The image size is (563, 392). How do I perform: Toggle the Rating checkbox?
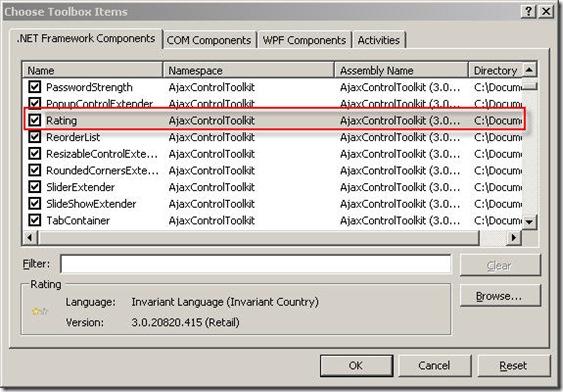point(34,120)
